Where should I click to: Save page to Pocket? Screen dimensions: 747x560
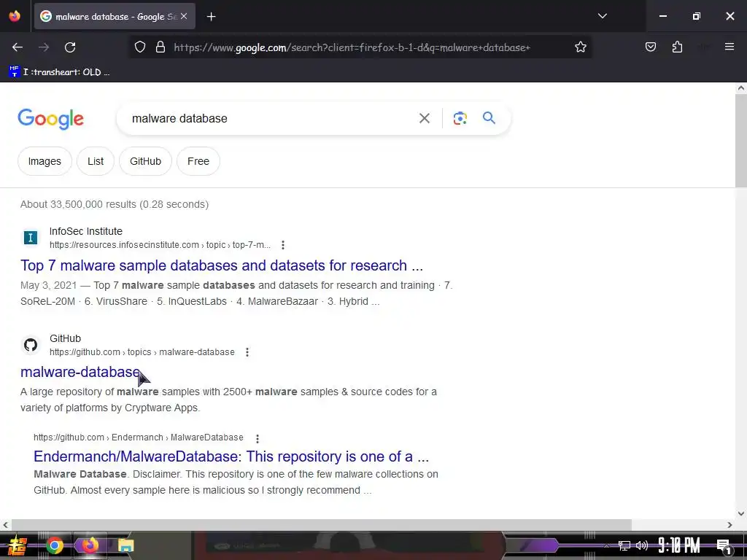(x=650, y=47)
